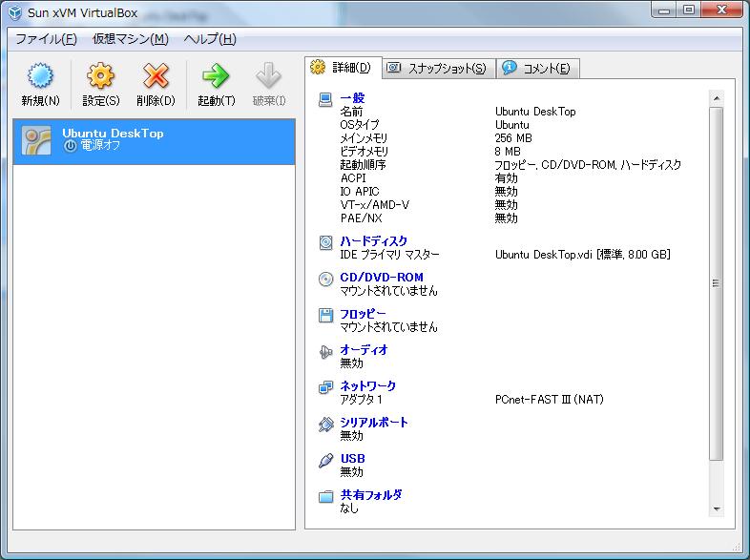Close the VirtualBox window

click(x=721, y=10)
